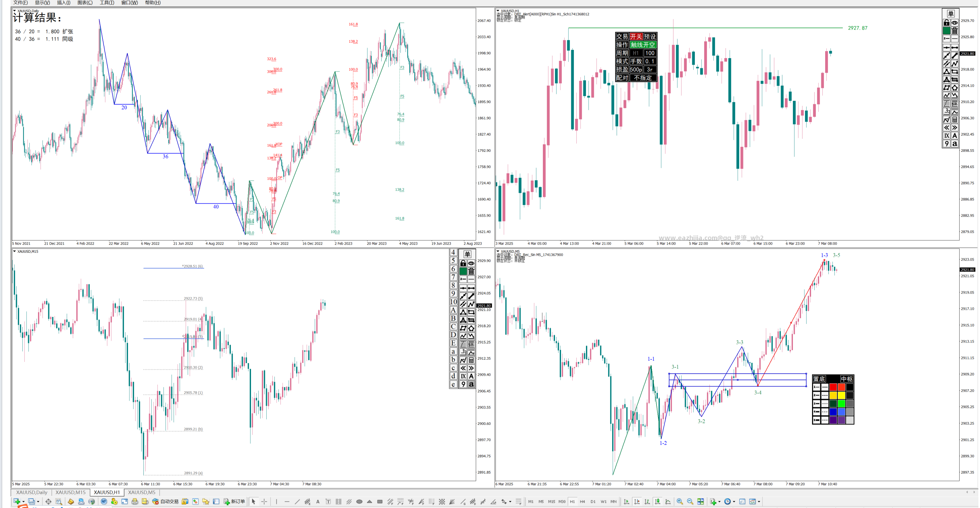Toggle the lock icon in M15 tool panel

[463, 263]
